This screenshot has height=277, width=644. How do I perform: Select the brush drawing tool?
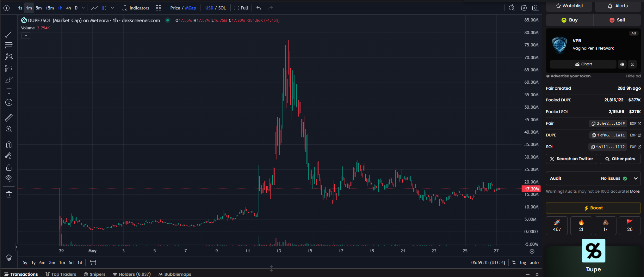tap(9, 80)
